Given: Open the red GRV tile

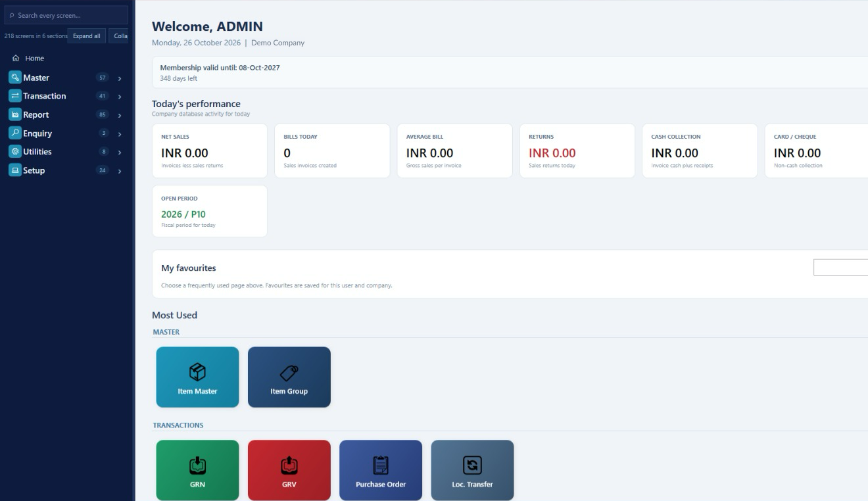Looking at the screenshot, I should pos(289,470).
